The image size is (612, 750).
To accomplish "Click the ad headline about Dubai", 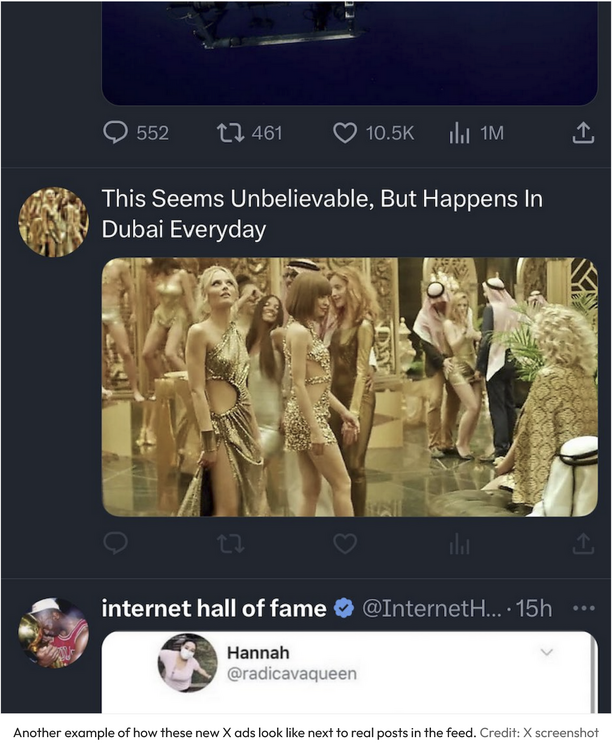I will 322,214.
